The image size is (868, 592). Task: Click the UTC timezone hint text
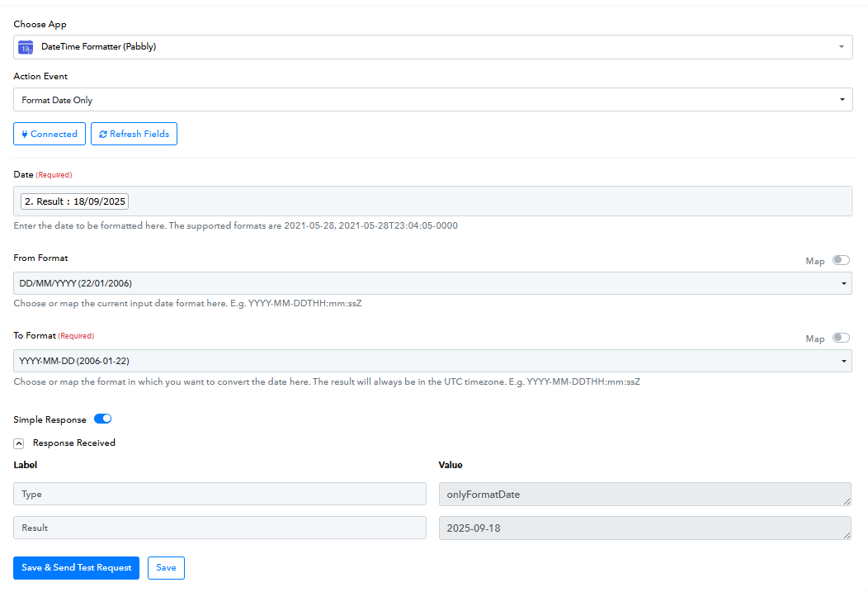click(327, 382)
